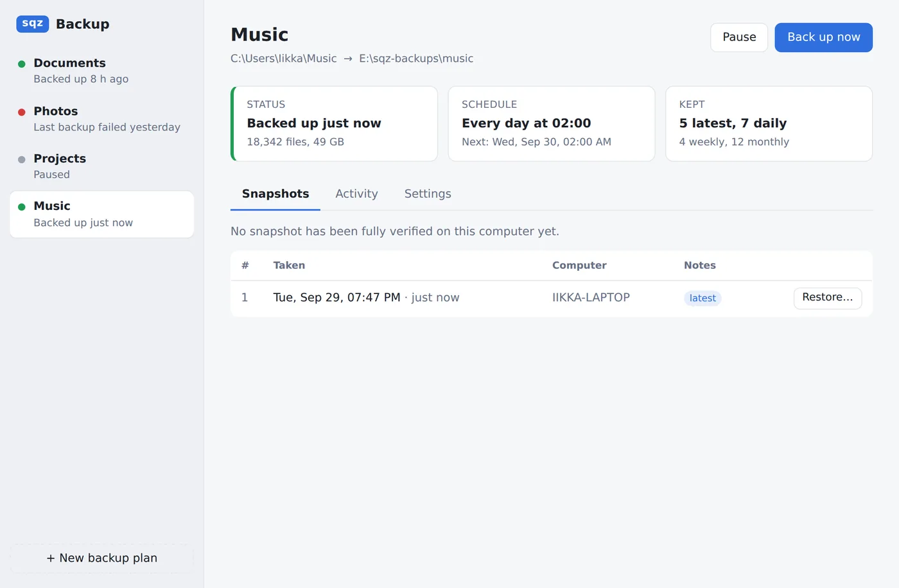The width and height of the screenshot is (899, 588).
Task: Click the text 18,342 files, 49 GB
Action: click(295, 142)
